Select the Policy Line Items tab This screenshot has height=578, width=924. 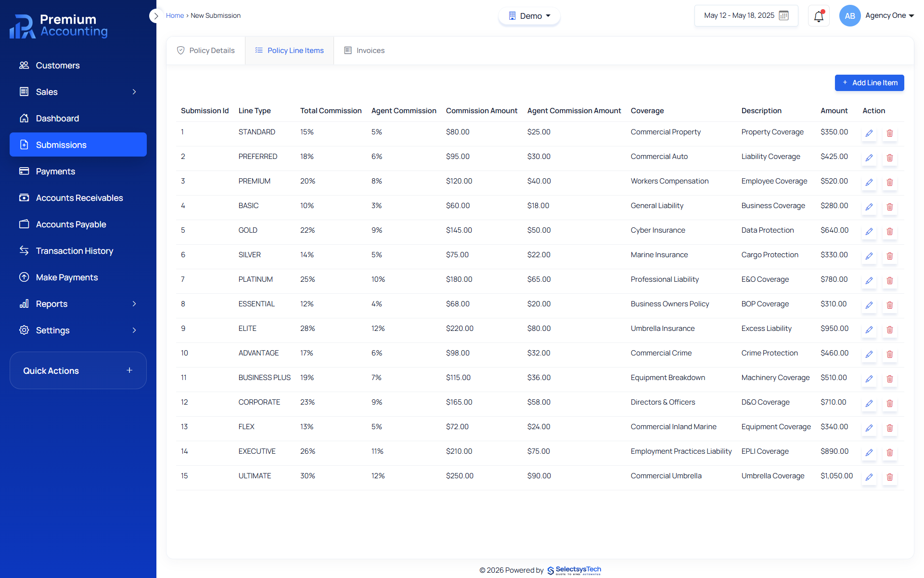pyautogui.click(x=289, y=51)
